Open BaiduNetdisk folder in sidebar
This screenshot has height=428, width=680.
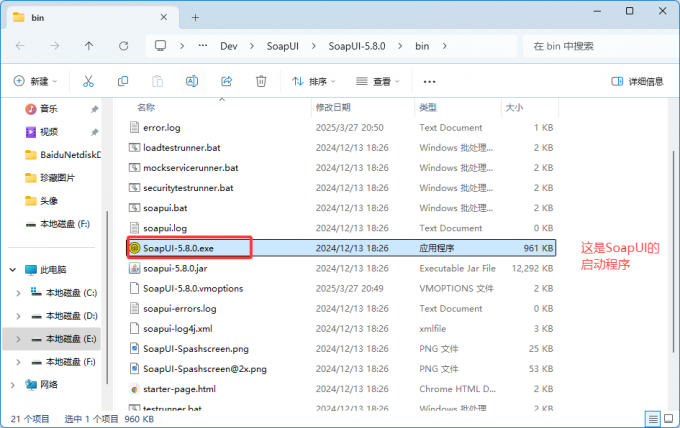pos(62,155)
